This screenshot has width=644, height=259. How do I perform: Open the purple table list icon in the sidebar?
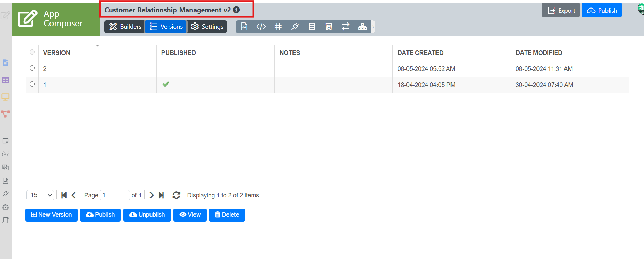pyautogui.click(x=5, y=80)
